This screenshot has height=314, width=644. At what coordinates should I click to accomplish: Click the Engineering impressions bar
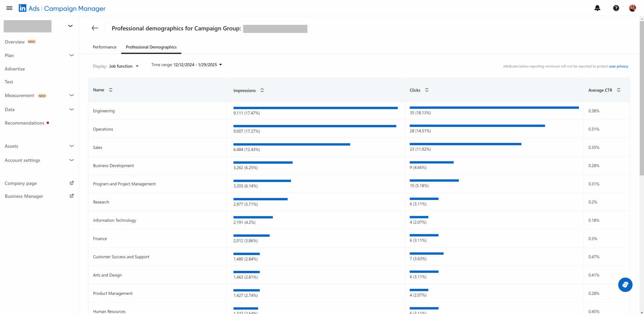click(315, 108)
